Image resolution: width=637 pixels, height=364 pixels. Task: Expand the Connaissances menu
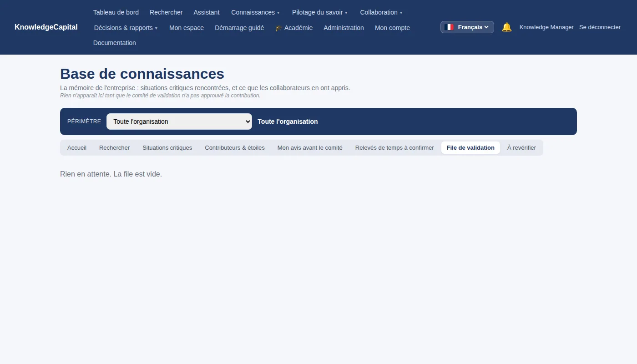pyautogui.click(x=255, y=12)
